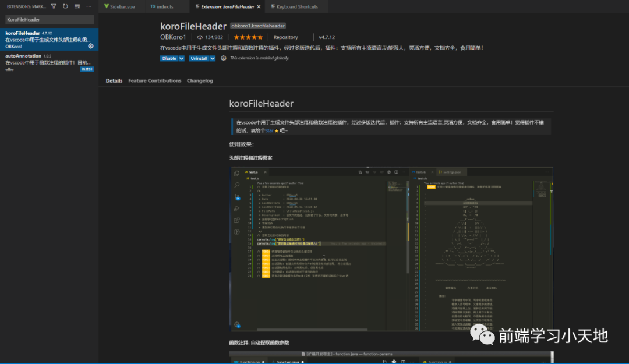Clear extensions search results icon
629x364 pixels.
coord(77,6)
